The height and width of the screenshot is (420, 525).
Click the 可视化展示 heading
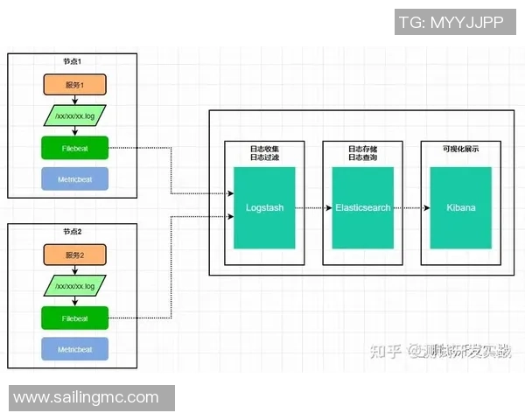(460, 150)
